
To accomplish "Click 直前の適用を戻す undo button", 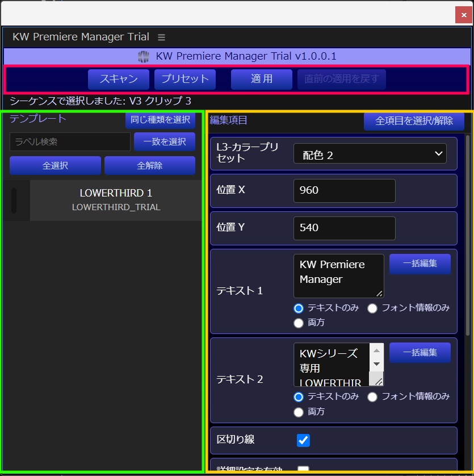I will point(342,79).
